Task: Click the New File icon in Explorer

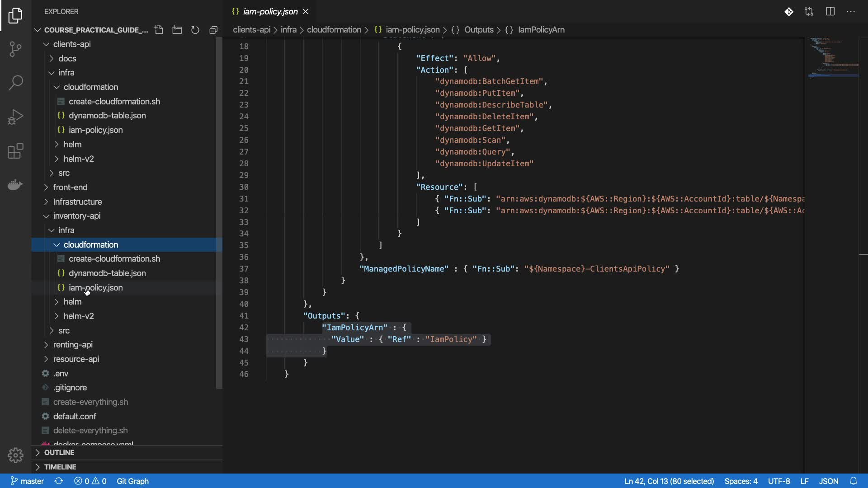Action: [x=159, y=30]
